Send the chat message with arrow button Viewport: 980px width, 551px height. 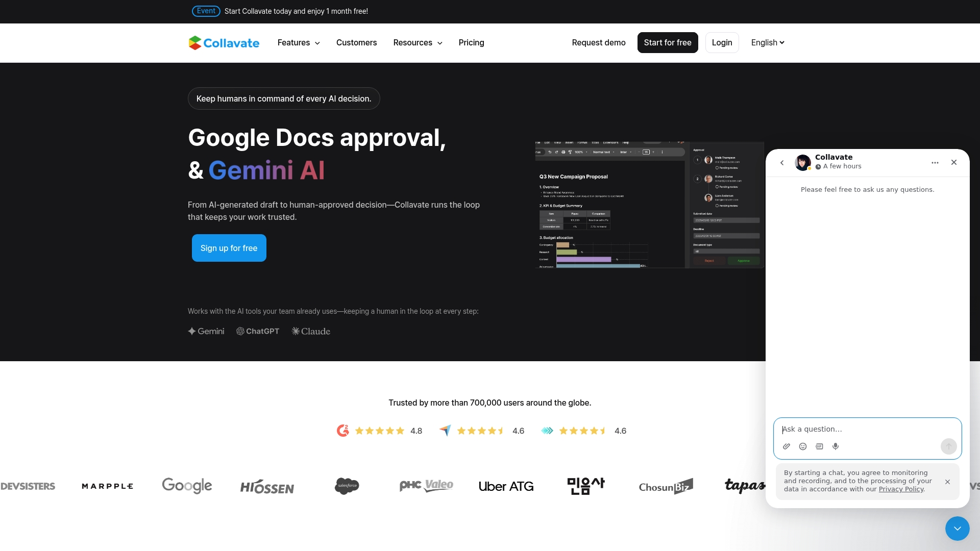tap(949, 446)
